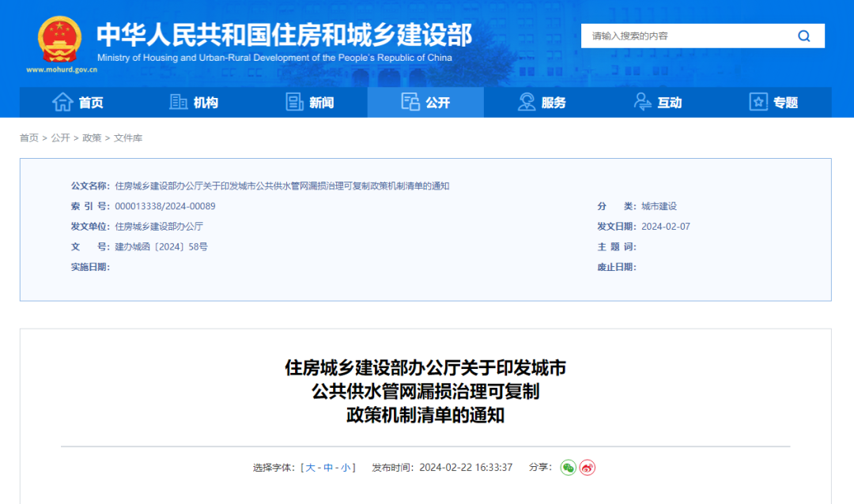
Task: Go to 文件库 in the breadcrumb
Action: click(x=128, y=138)
